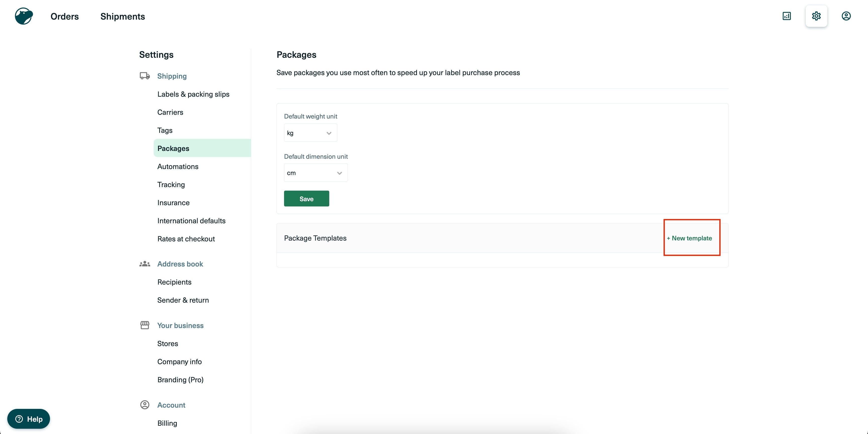Open the Automations settings page
This screenshot has height=434, width=868.
click(178, 167)
